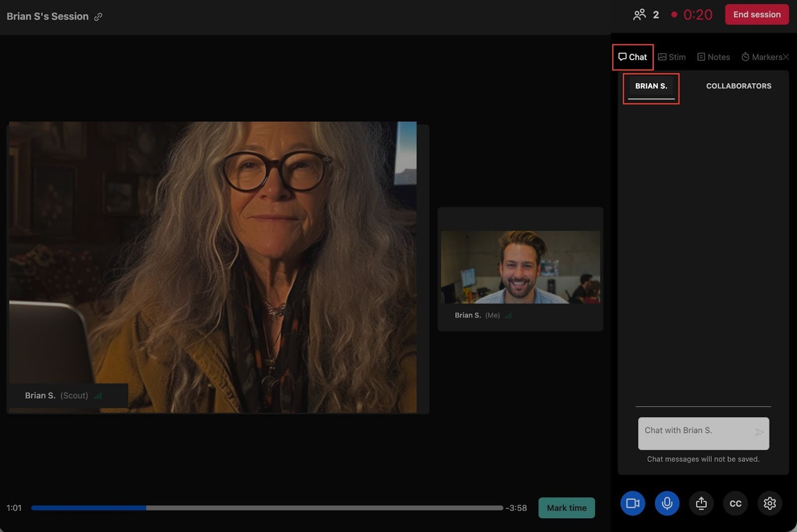Switch to the Chat tab
Screen dimensions: 797x532
(633, 57)
